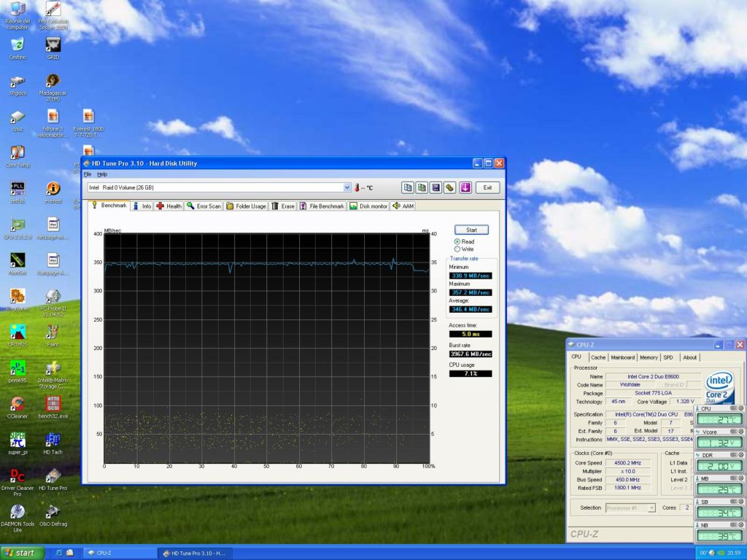Switch to the Health tab
747x560 pixels.
point(169,206)
